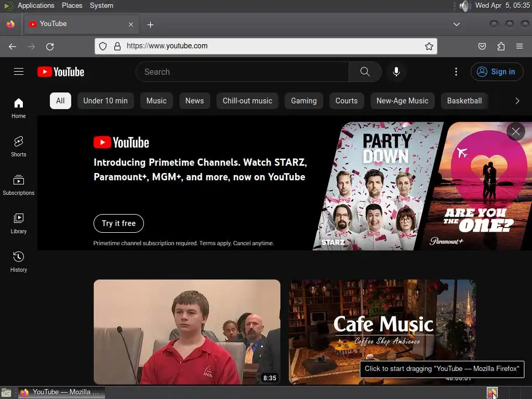
Task: Click the volume speaker icon
Action: tap(464, 6)
